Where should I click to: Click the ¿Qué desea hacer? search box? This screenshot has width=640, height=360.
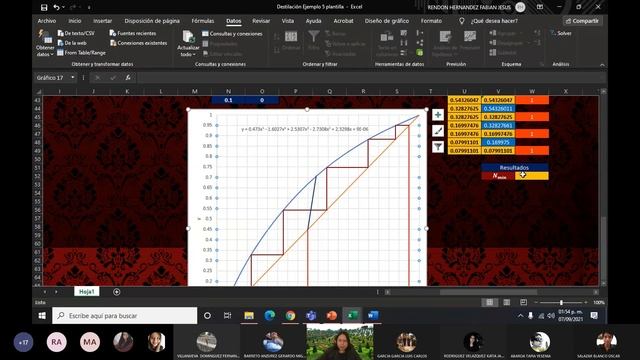[x=493, y=21]
